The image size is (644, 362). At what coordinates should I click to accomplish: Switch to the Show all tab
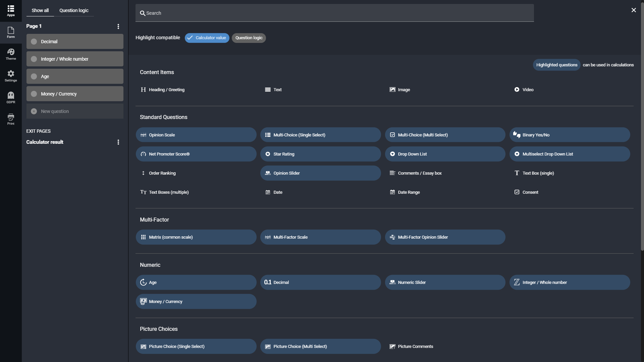40,10
